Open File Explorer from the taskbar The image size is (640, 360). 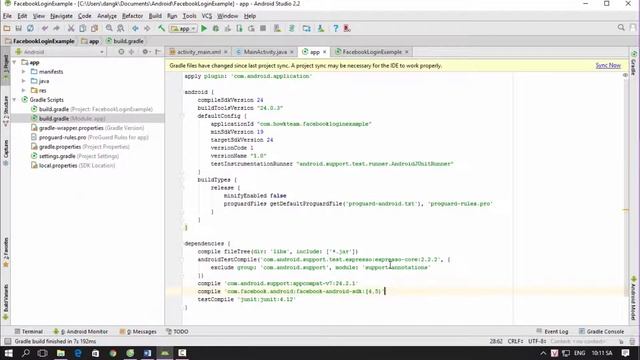tap(60, 353)
